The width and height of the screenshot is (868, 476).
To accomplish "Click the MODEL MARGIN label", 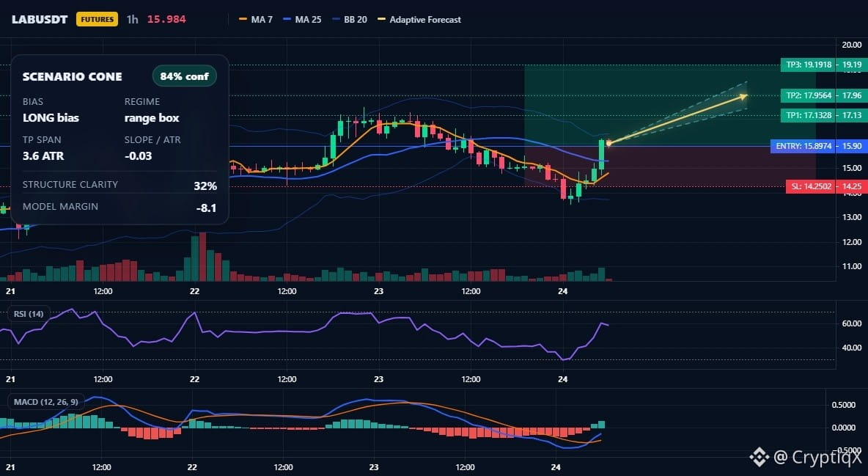I will 60,207.
